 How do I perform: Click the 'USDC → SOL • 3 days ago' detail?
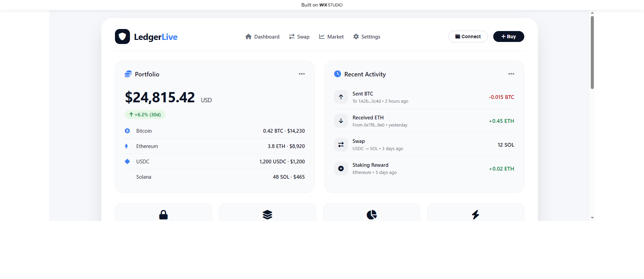tap(378, 149)
